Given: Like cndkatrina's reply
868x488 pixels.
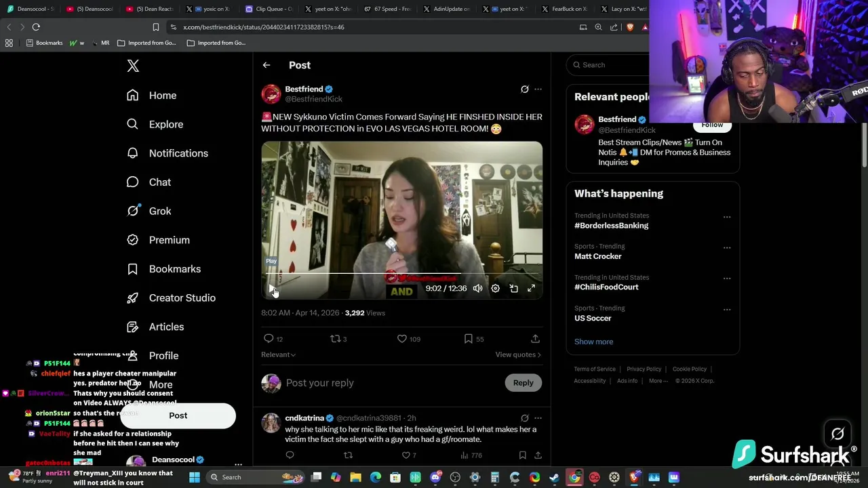Looking at the screenshot, I should click(x=406, y=455).
